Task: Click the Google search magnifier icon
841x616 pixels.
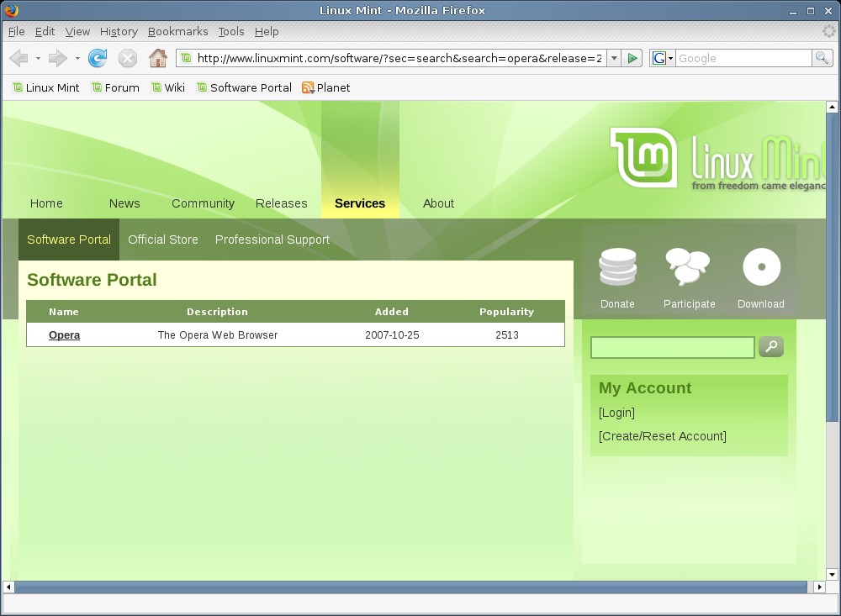Action: (x=822, y=58)
